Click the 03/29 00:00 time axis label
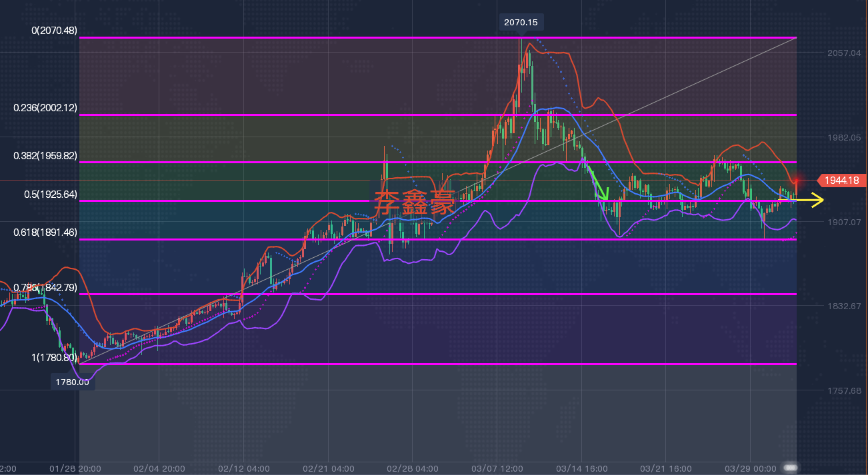Image resolution: width=868 pixels, height=475 pixels. 751,468
